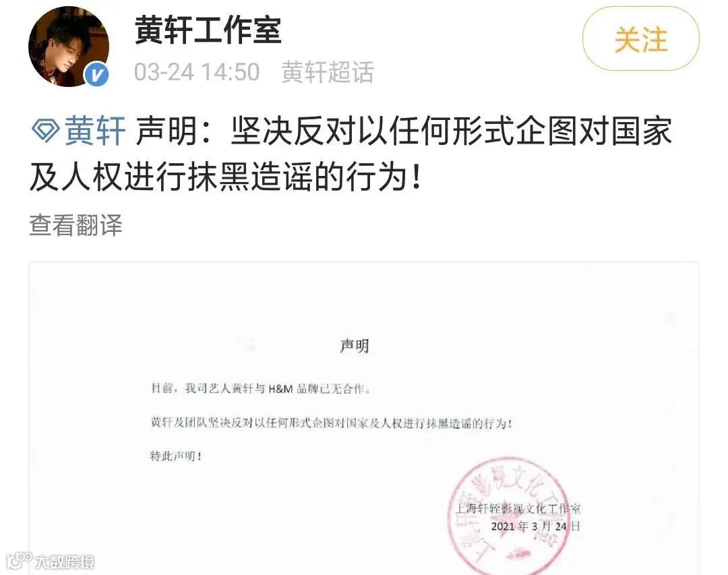The width and height of the screenshot is (728, 575).
Task: Open the blue 黄轩 topic tag
Action: click(x=95, y=131)
